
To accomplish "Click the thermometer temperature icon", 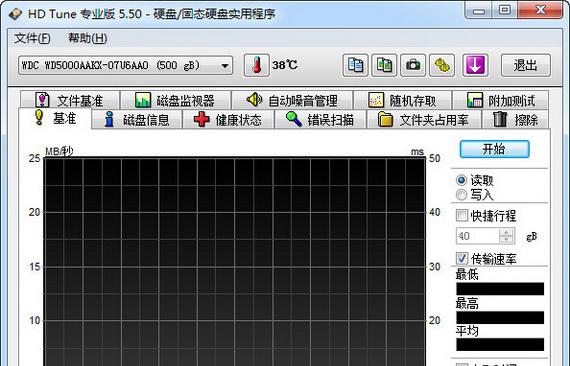I will tap(257, 65).
